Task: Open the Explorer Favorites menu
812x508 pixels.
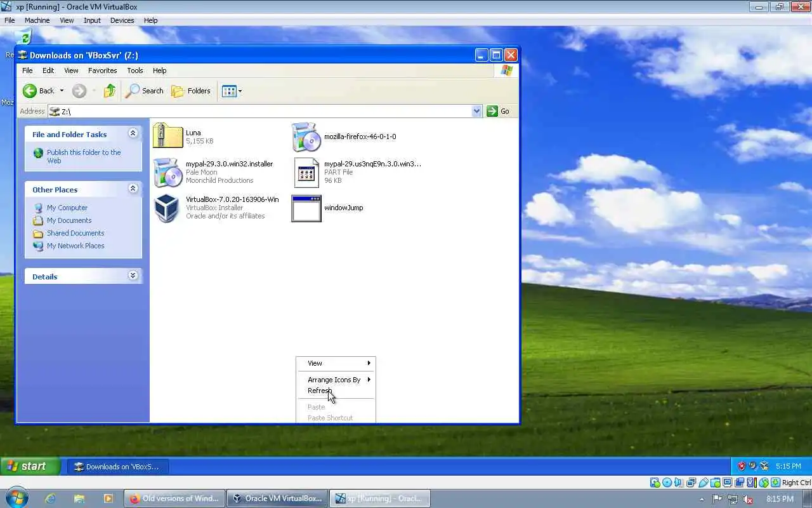Action: (103, 70)
